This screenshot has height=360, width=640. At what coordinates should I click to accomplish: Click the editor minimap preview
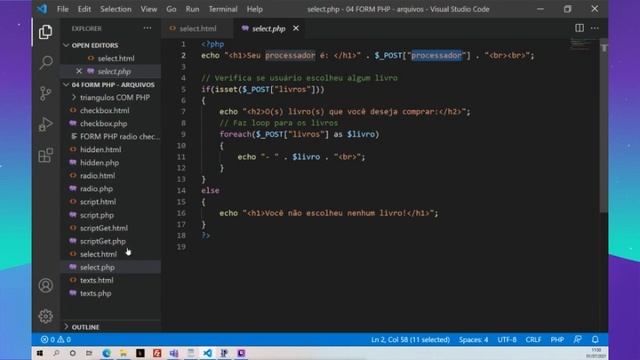pyautogui.click(x=580, y=44)
